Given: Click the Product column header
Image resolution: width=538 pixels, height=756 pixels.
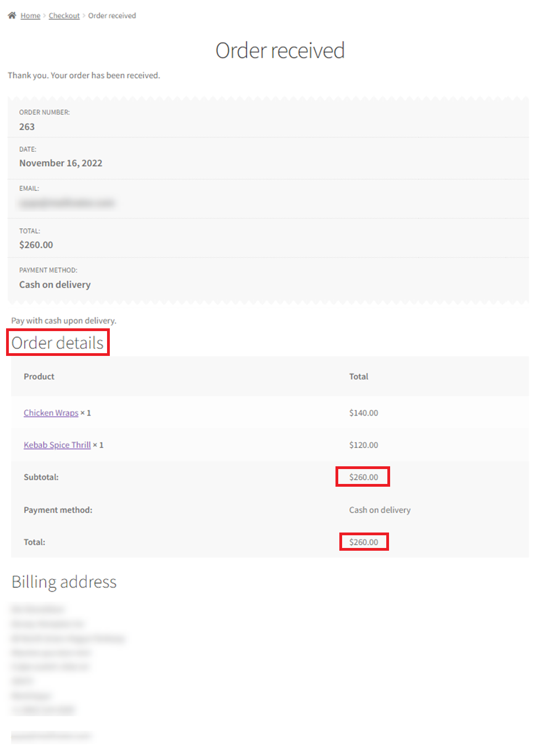Looking at the screenshot, I should [x=39, y=376].
